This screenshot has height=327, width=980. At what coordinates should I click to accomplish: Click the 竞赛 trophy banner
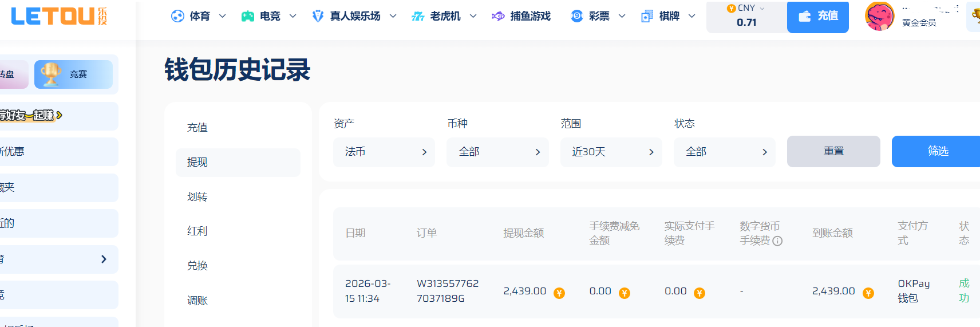coord(73,74)
